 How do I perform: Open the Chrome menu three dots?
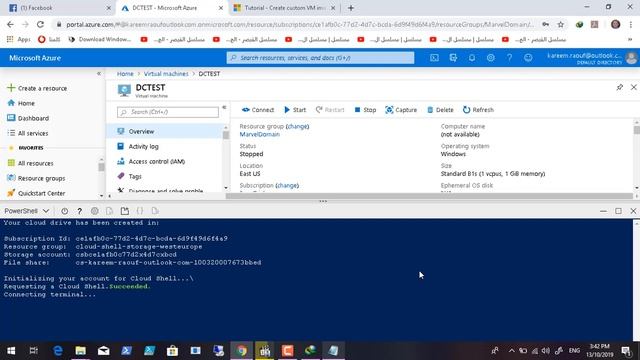pos(632,24)
